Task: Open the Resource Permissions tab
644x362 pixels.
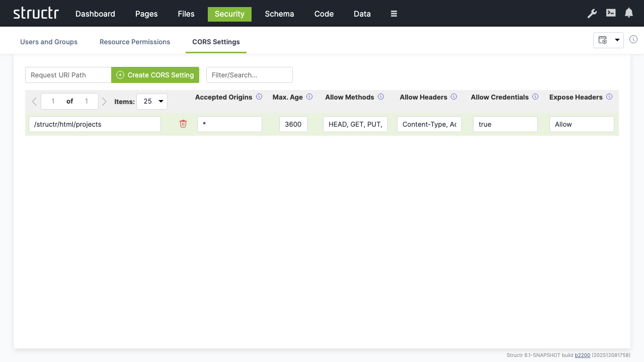Action: (135, 42)
